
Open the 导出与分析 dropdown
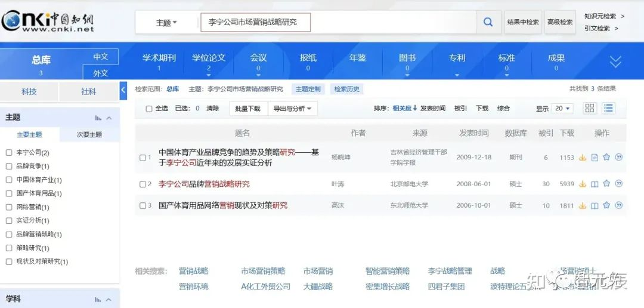point(292,109)
